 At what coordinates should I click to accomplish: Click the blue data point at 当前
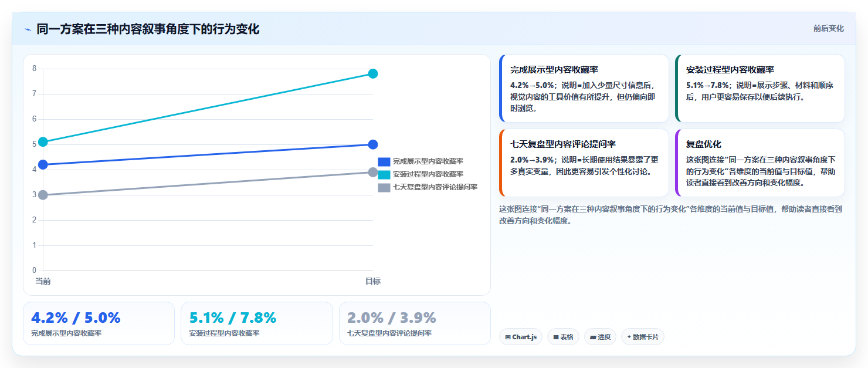click(43, 164)
